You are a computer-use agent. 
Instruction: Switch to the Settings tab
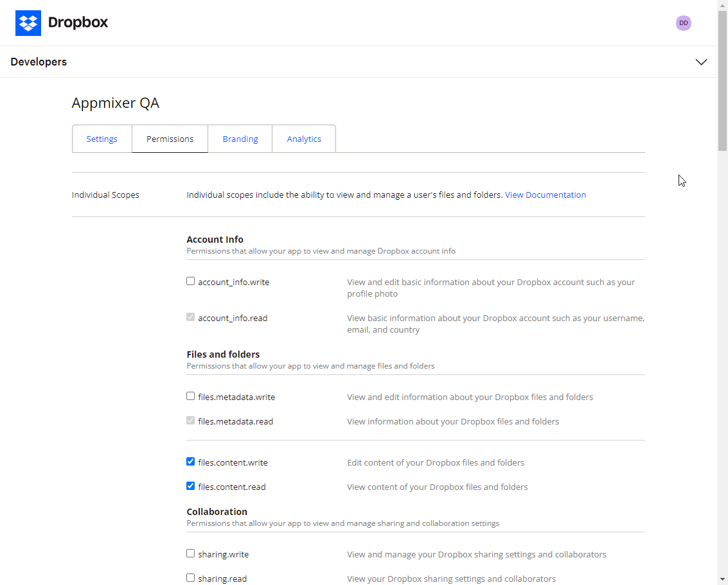102,139
